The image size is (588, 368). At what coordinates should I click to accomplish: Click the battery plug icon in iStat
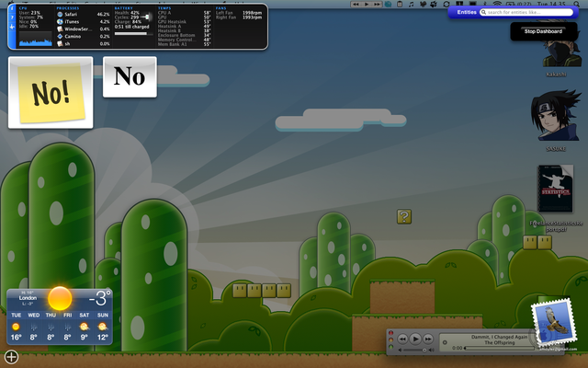click(147, 17)
